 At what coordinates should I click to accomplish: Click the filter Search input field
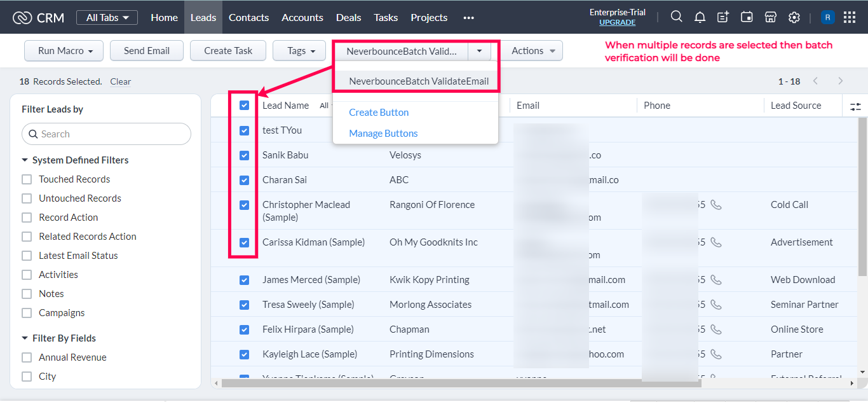(x=107, y=134)
